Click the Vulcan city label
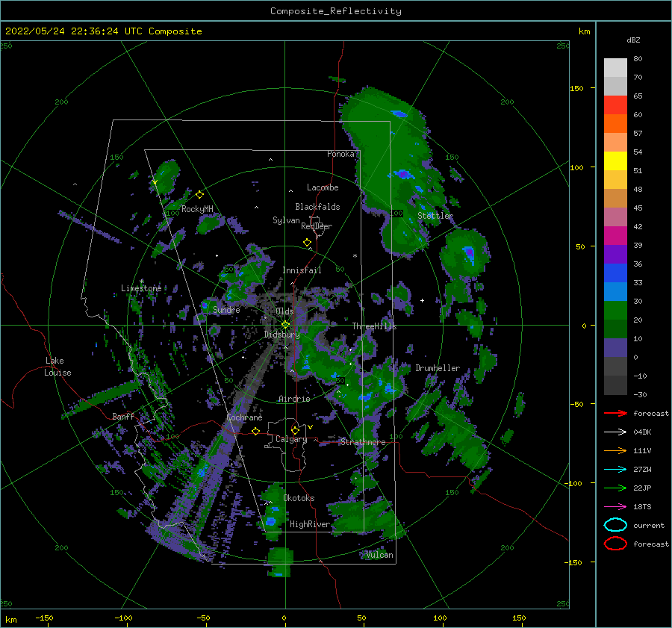 [x=379, y=555]
